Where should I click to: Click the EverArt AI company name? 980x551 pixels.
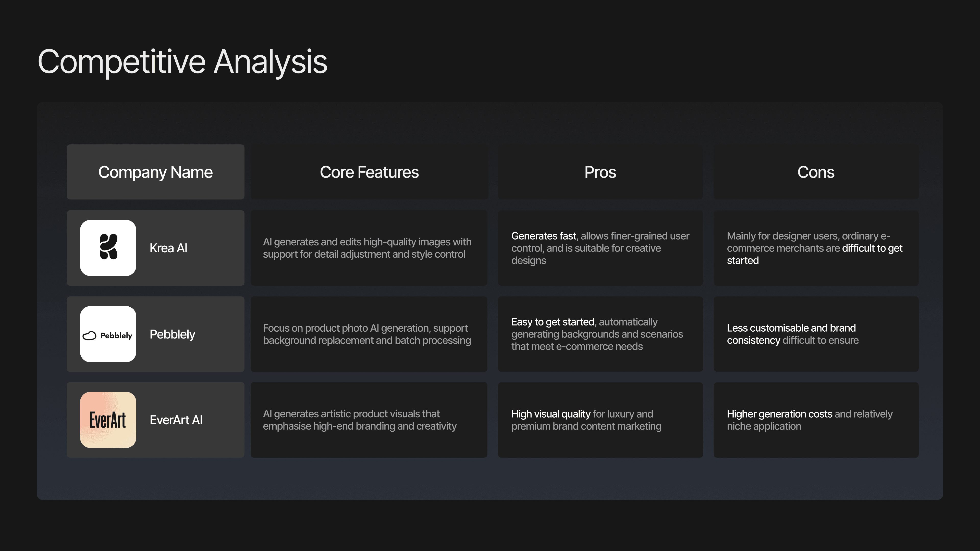click(176, 420)
